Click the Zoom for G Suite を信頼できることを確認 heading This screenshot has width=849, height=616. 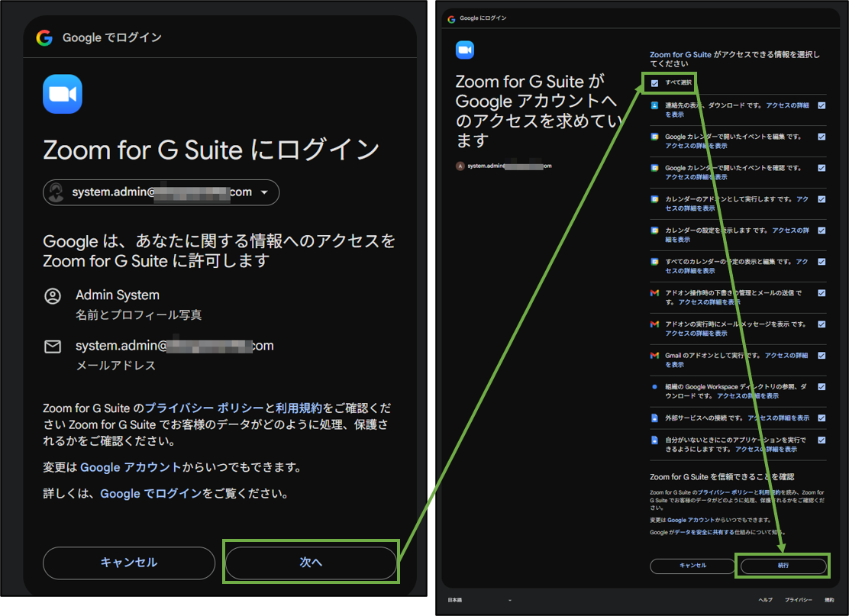721,477
